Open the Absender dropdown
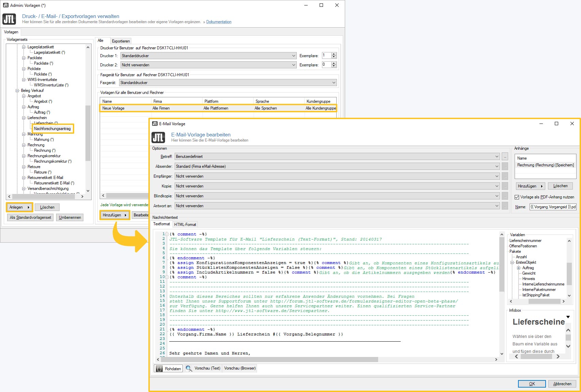The image size is (581, 392). (x=497, y=166)
